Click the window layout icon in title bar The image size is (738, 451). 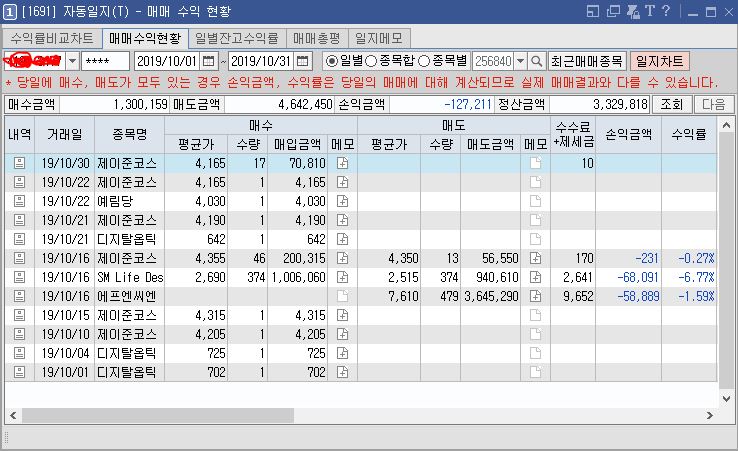(593, 11)
